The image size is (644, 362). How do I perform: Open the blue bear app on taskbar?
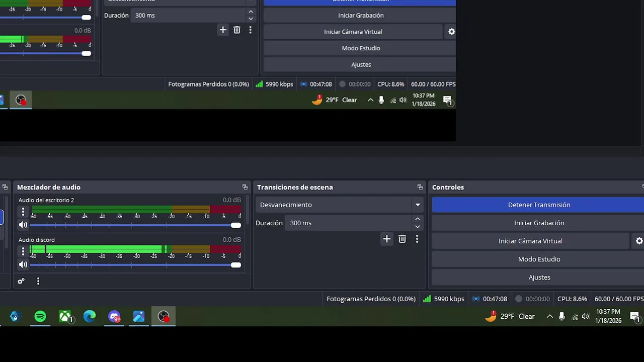point(15,316)
